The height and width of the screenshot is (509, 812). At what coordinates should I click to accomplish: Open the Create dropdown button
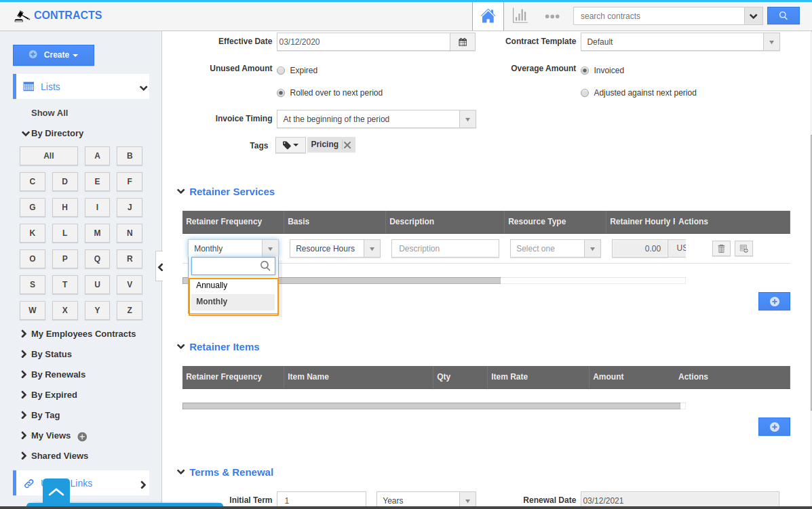[54, 55]
